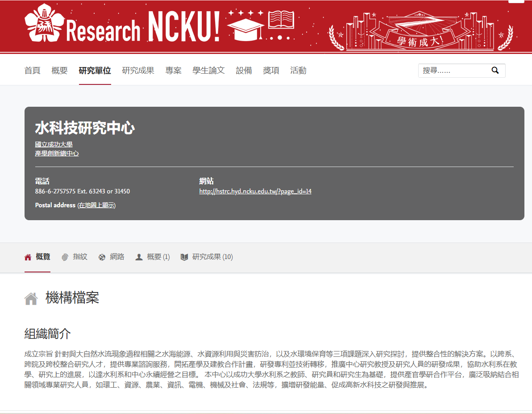Click the person icon beside 概要 (1)
532x414 pixels.
139,257
